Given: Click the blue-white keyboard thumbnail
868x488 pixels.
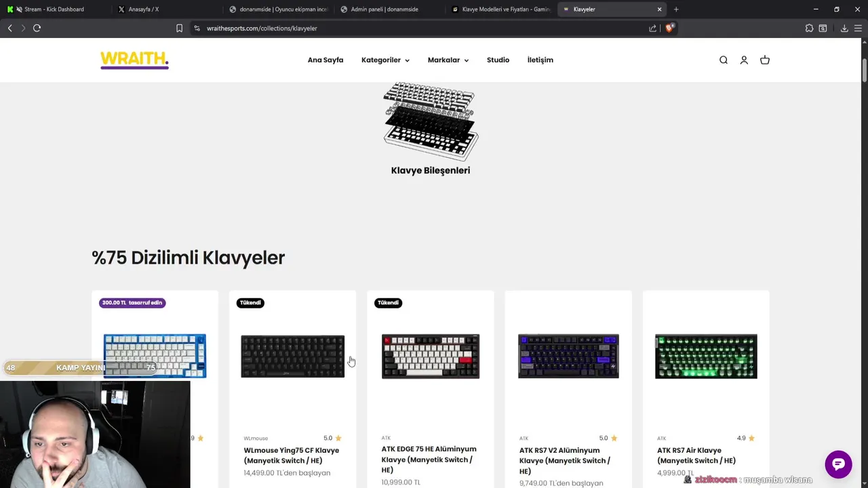Looking at the screenshot, I should (x=155, y=356).
